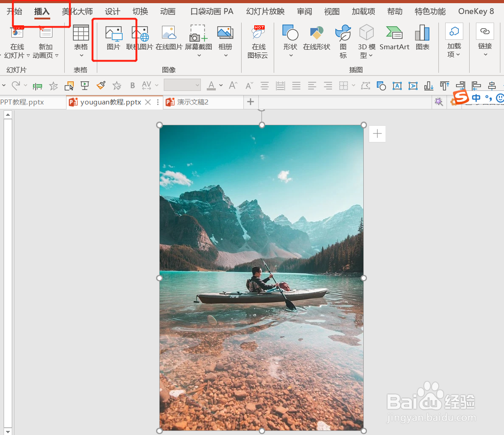Open the 联机图片 online pictures tool
The height and width of the screenshot is (435, 504).
coord(140,38)
